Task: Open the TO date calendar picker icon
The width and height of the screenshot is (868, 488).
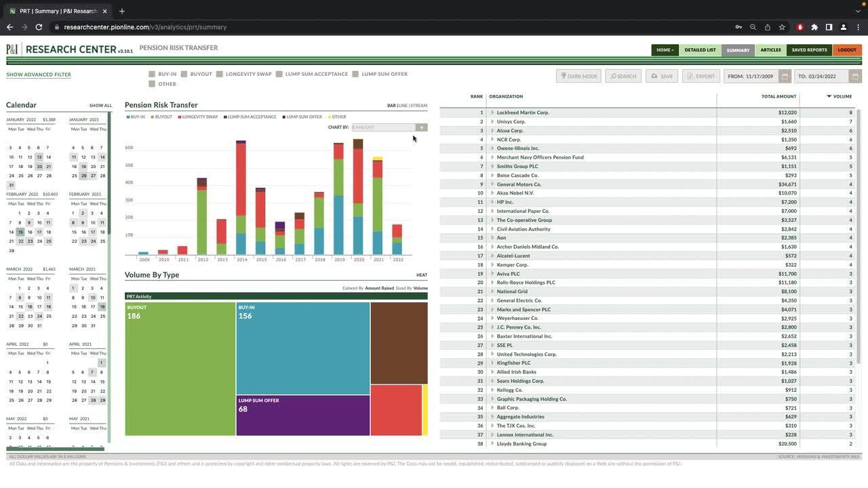Action: pyautogui.click(x=856, y=76)
